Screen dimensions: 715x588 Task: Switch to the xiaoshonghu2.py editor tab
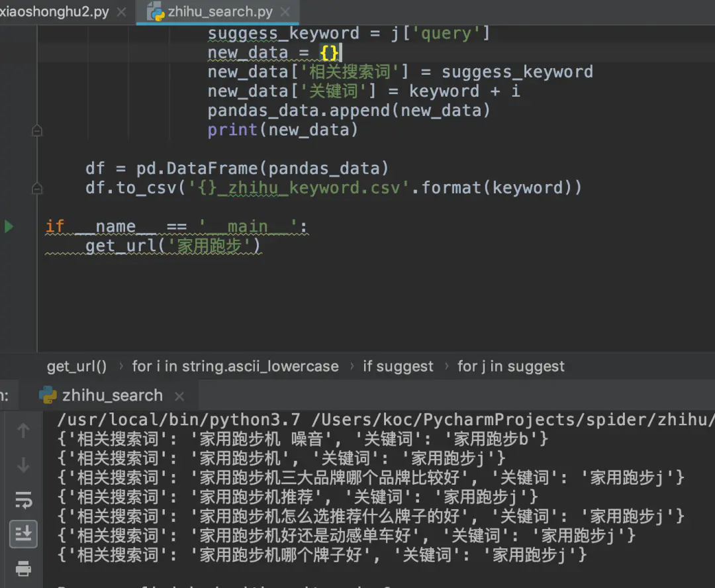click(x=54, y=11)
